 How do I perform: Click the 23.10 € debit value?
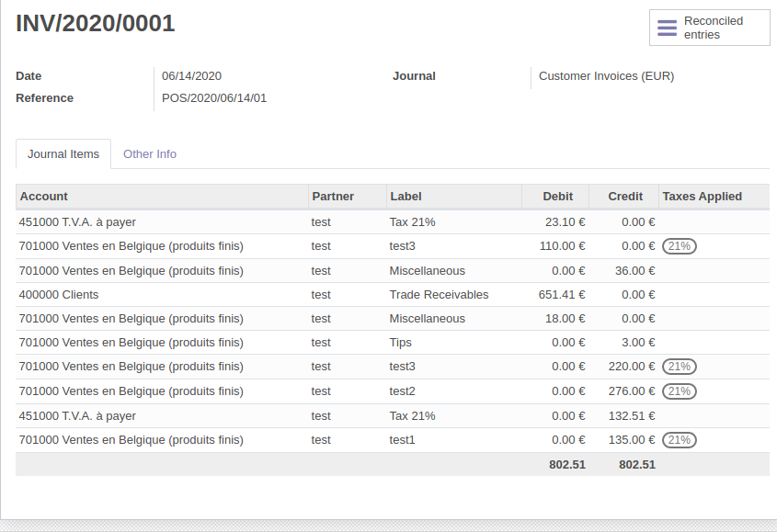pyautogui.click(x=565, y=222)
